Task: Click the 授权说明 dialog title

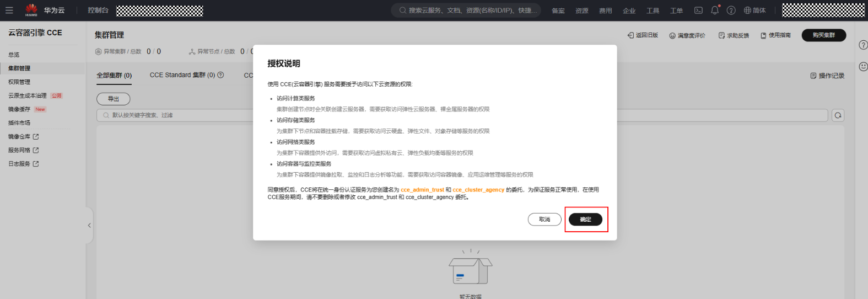Action: (x=284, y=63)
